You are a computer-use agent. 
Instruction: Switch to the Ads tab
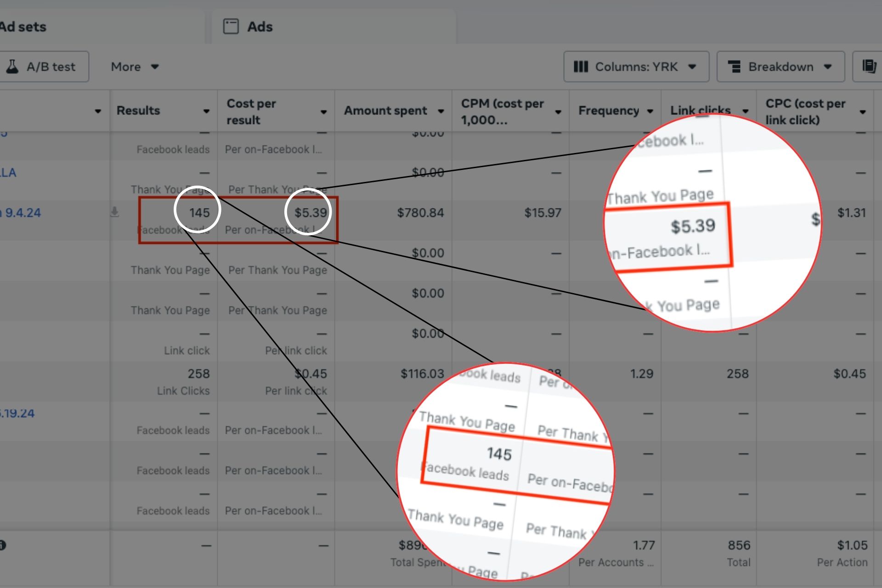click(260, 27)
